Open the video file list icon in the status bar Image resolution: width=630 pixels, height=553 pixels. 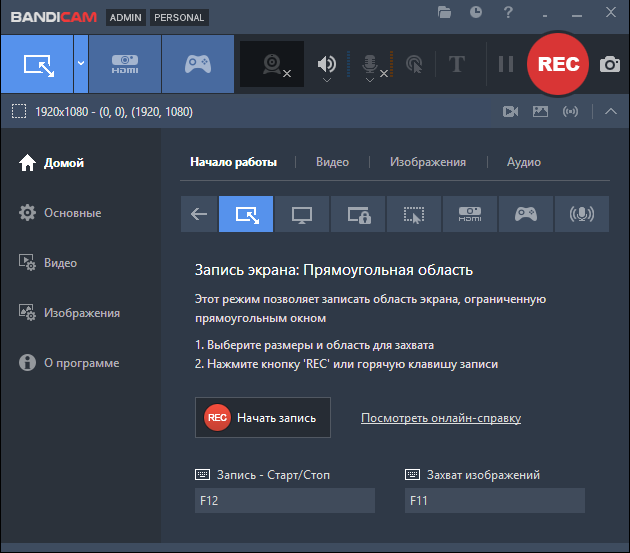click(x=510, y=111)
